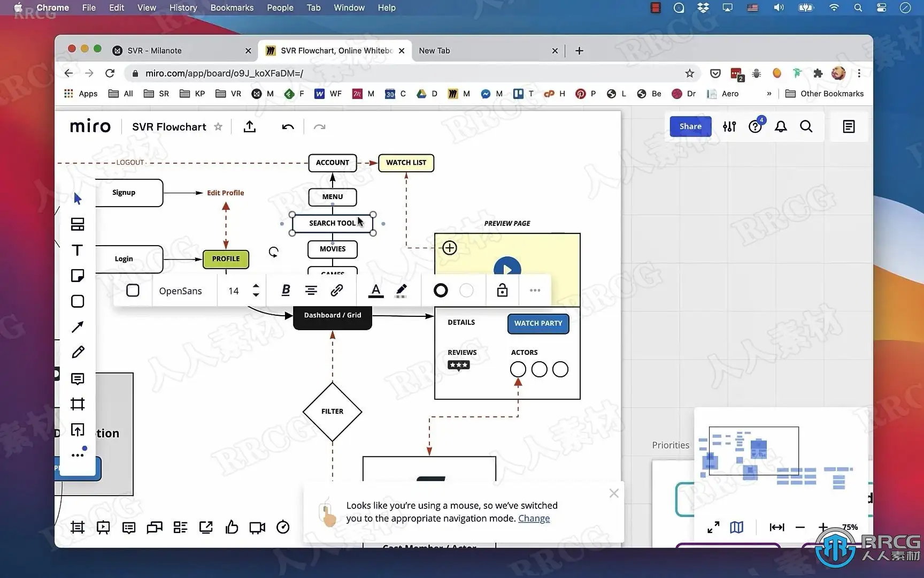
Task: Open the text color picker
Action: [376, 291]
